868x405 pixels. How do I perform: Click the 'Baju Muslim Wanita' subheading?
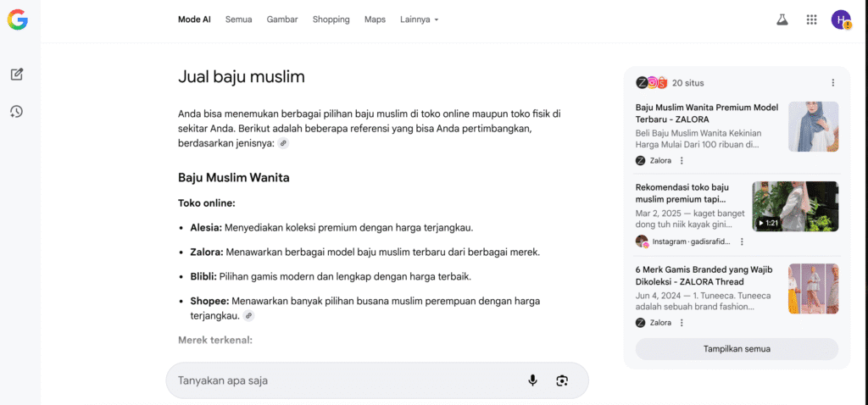click(234, 178)
